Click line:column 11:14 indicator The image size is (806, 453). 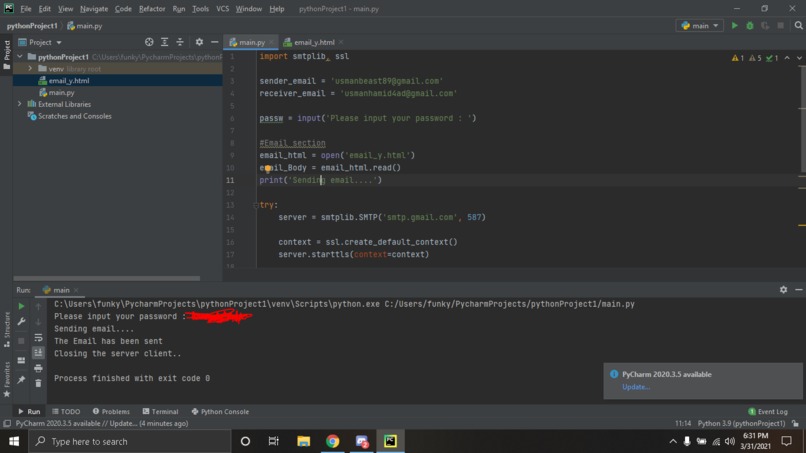(683, 424)
